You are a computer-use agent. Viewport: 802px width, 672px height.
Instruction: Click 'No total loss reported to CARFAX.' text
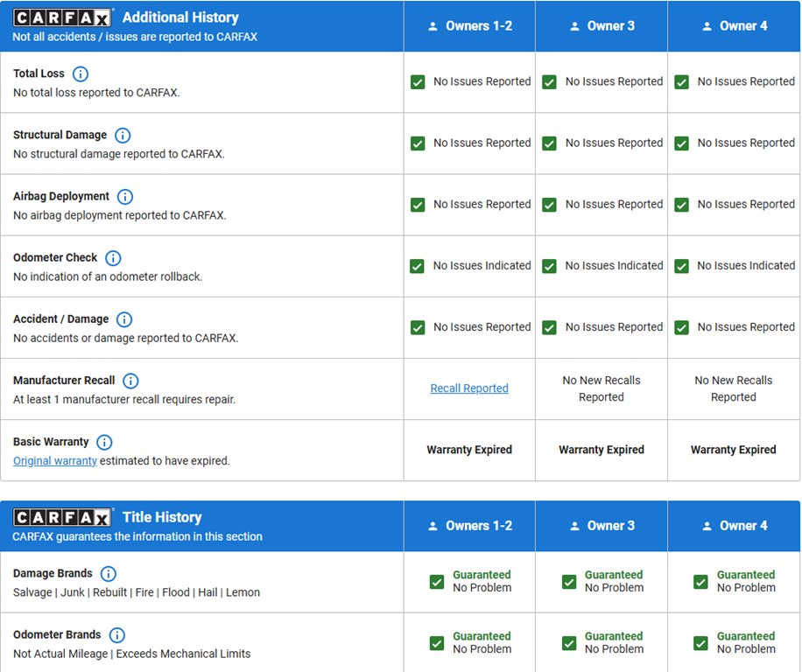pyautogui.click(x=96, y=93)
